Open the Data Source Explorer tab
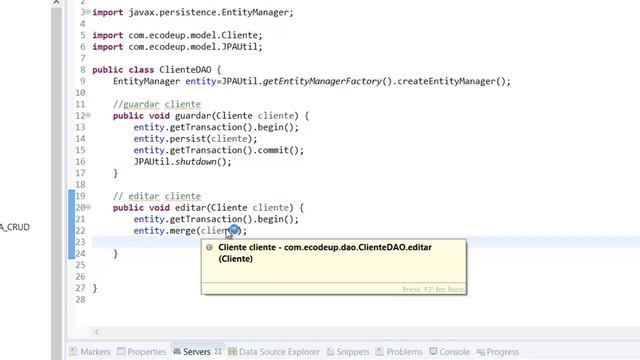640x360 pixels. click(274, 351)
